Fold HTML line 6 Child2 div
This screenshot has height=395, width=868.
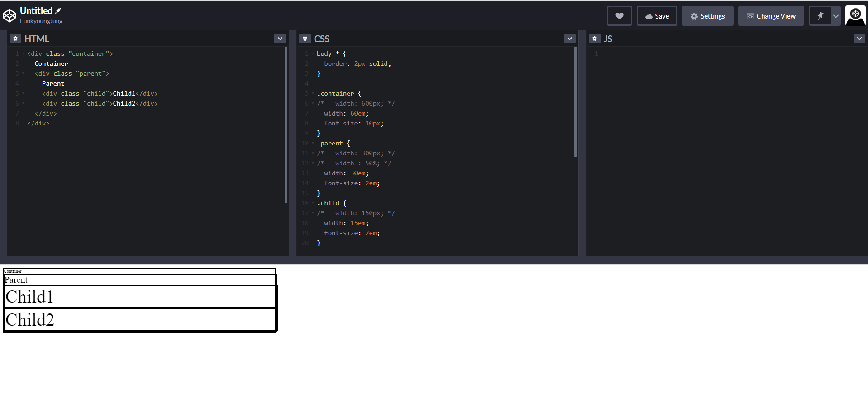pos(23,103)
